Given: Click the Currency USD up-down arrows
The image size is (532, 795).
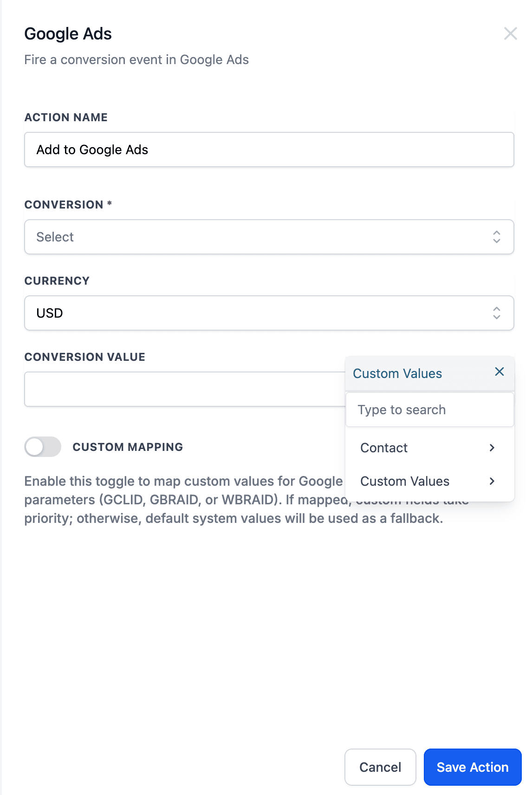Looking at the screenshot, I should click(497, 313).
